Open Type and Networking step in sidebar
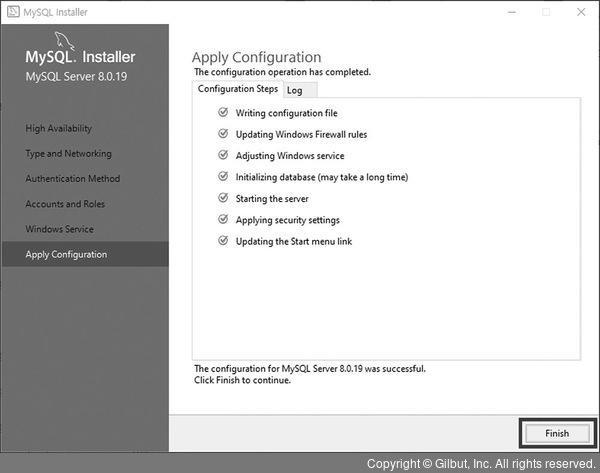Image resolution: width=600 pixels, height=473 pixels. (x=68, y=154)
